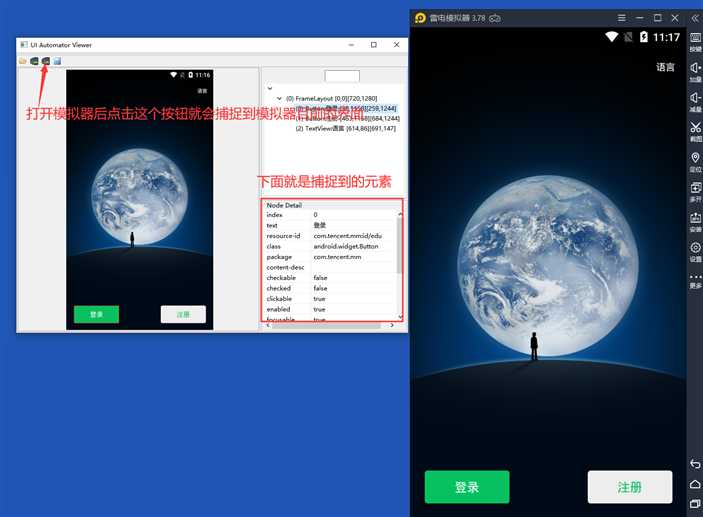703x517 pixels.
Task: Click compressed hierarchy screenshot icon in UI Automator Viewer
Action: pos(46,61)
